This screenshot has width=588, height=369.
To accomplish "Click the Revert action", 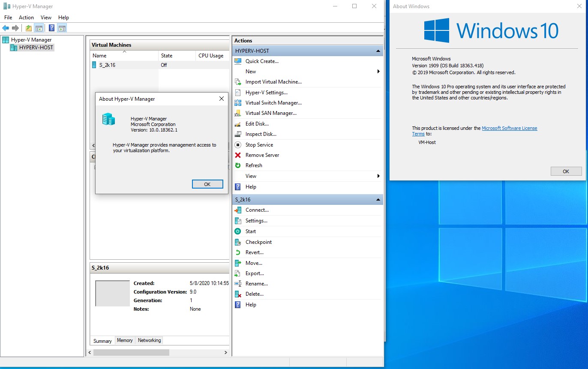I will click(254, 252).
